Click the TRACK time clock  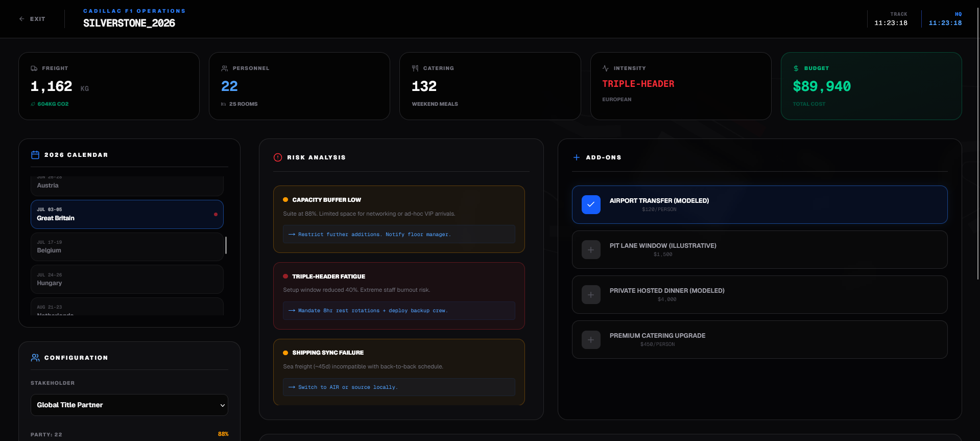[x=891, y=23]
